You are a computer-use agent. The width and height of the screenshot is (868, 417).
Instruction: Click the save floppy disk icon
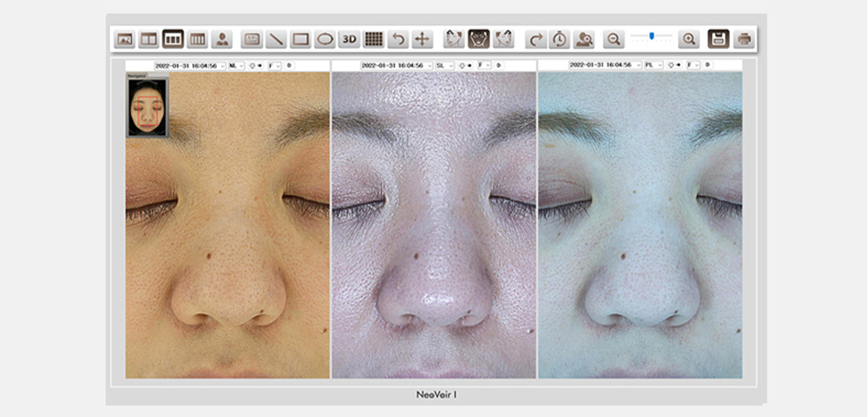click(718, 39)
